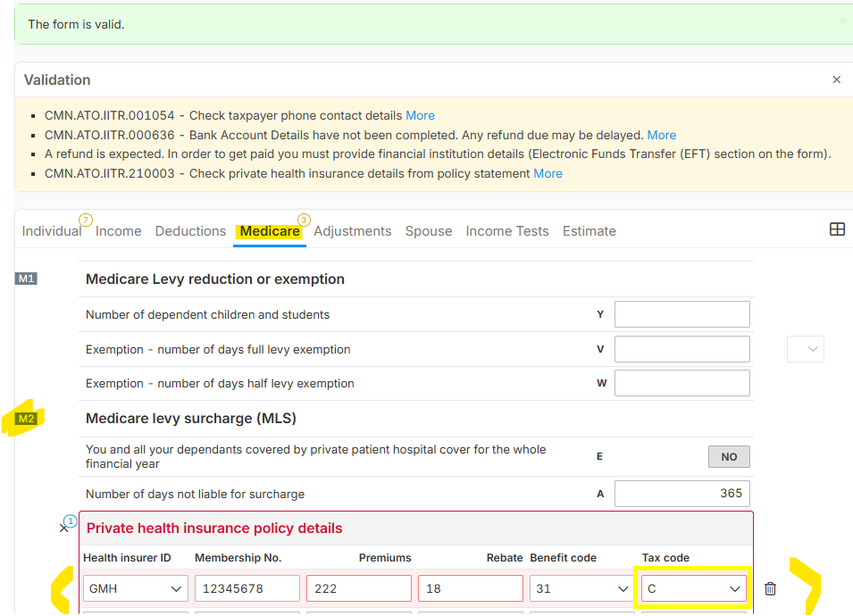This screenshot has width=853, height=616.
Task: Open the Spouse tab
Action: (429, 231)
